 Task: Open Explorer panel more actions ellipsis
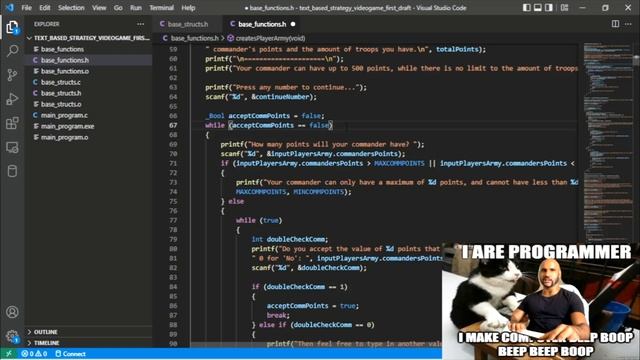pyautogui.click(x=140, y=24)
